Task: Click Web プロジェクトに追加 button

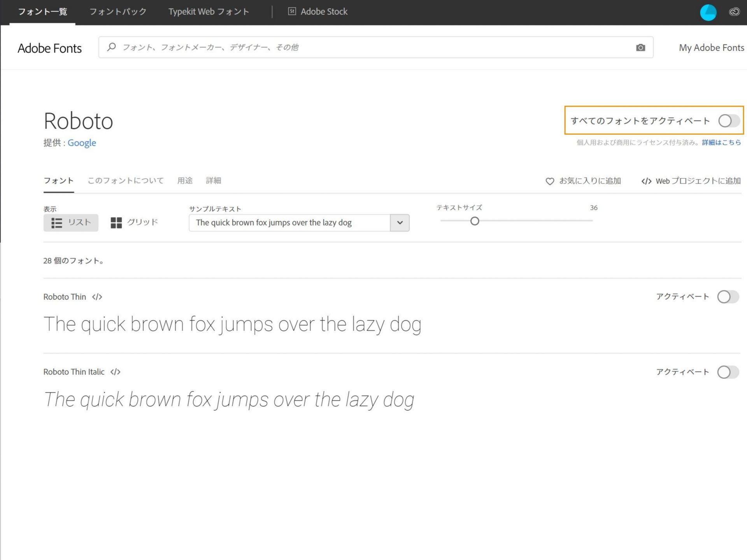Action: click(691, 181)
